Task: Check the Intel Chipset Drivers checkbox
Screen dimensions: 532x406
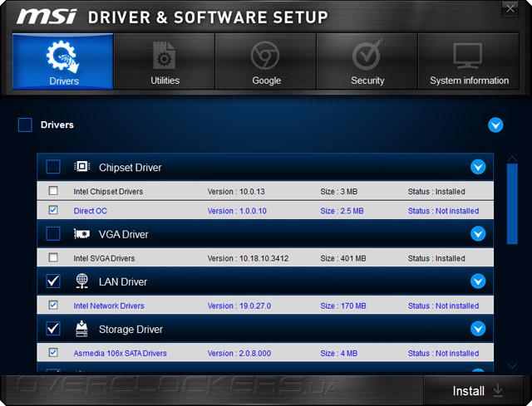Action: click(x=53, y=191)
